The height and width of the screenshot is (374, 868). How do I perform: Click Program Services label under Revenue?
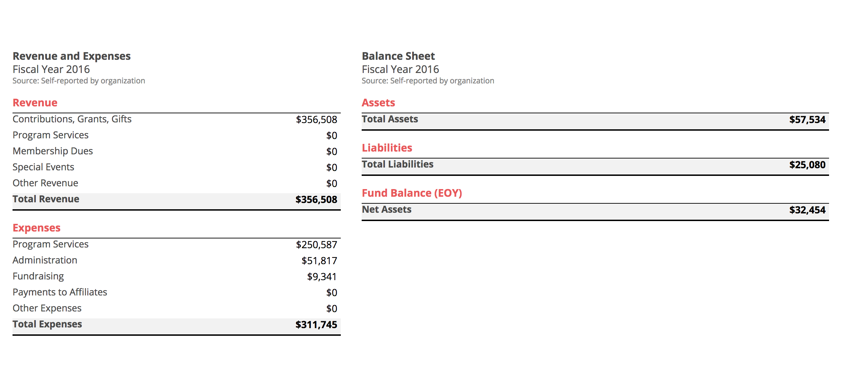[x=50, y=135]
